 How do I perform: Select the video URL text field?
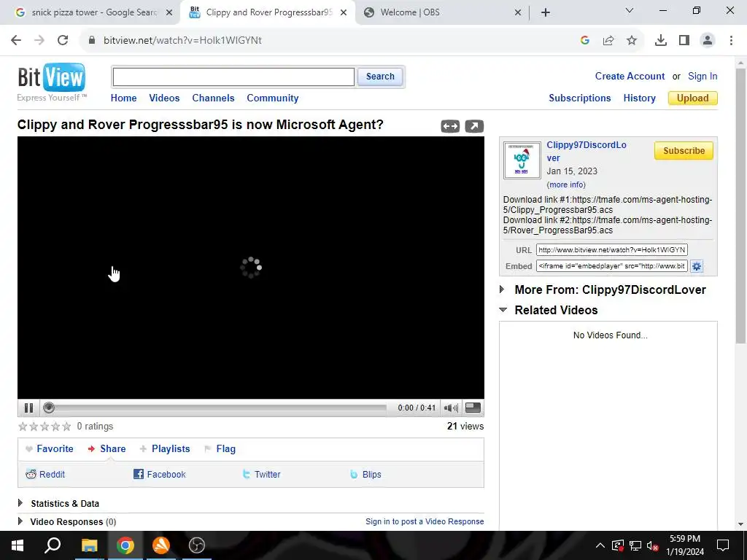point(611,249)
